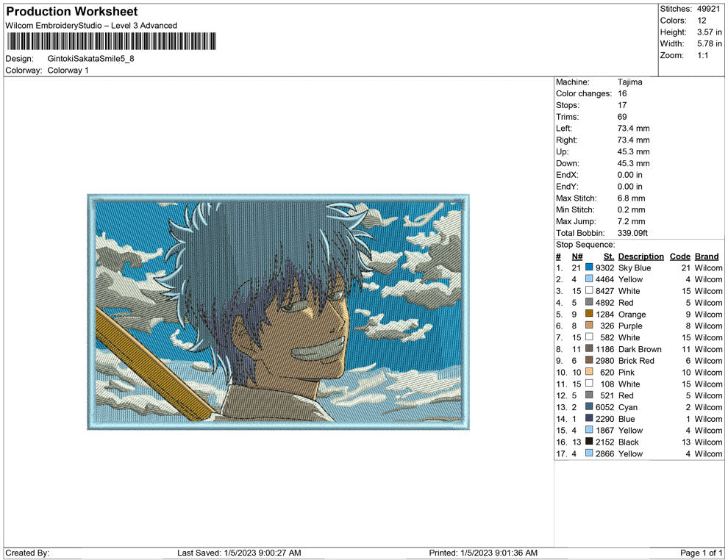Click the Blue 2290 color swatch
Screen dimensions: 728x560
point(589,418)
